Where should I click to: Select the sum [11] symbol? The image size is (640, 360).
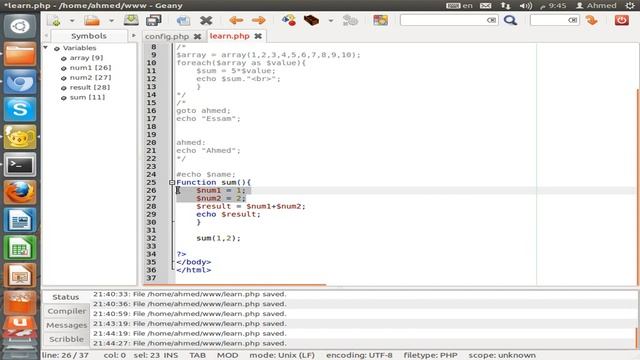(x=87, y=97)
